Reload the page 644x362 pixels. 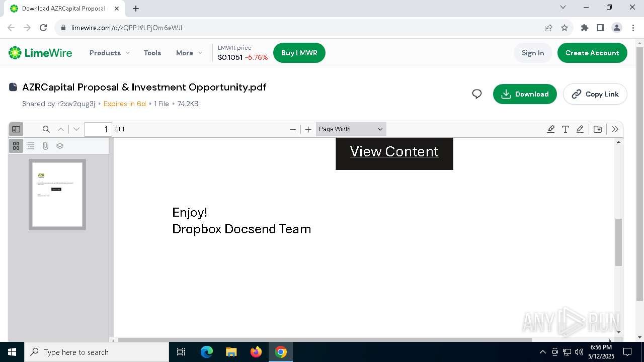43,28
